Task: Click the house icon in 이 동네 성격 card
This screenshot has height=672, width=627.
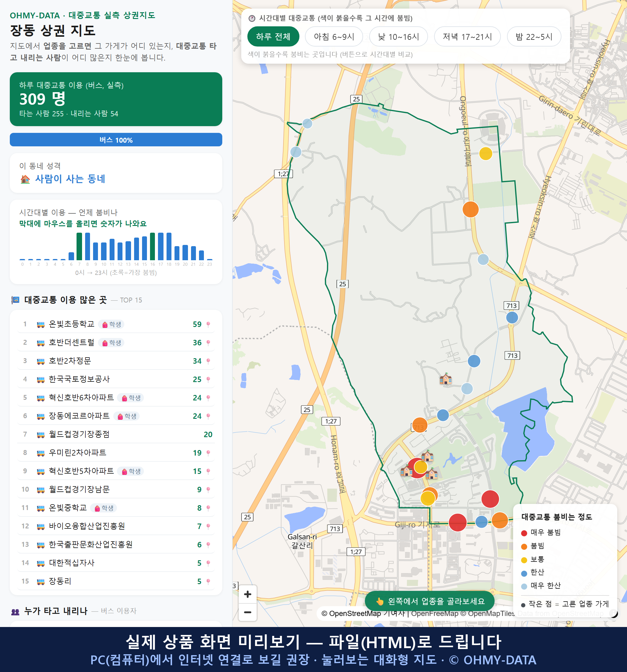Action: [x=25, y=179]
